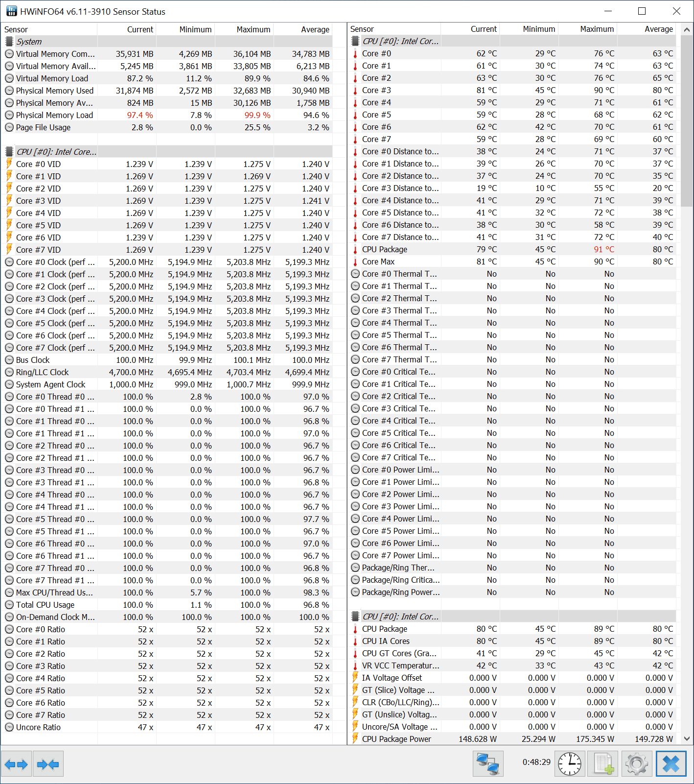Select the Max CPU/Thread Usage row
Screen dimensions: 694x784
click(x=167, y=593)
